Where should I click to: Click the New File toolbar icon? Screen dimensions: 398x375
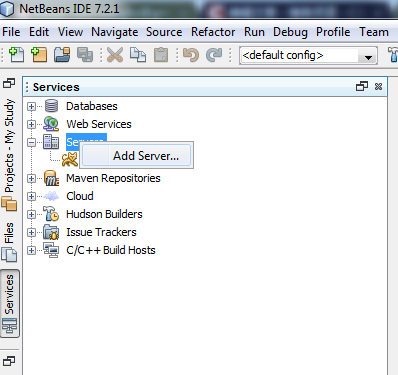pos(16,55)
